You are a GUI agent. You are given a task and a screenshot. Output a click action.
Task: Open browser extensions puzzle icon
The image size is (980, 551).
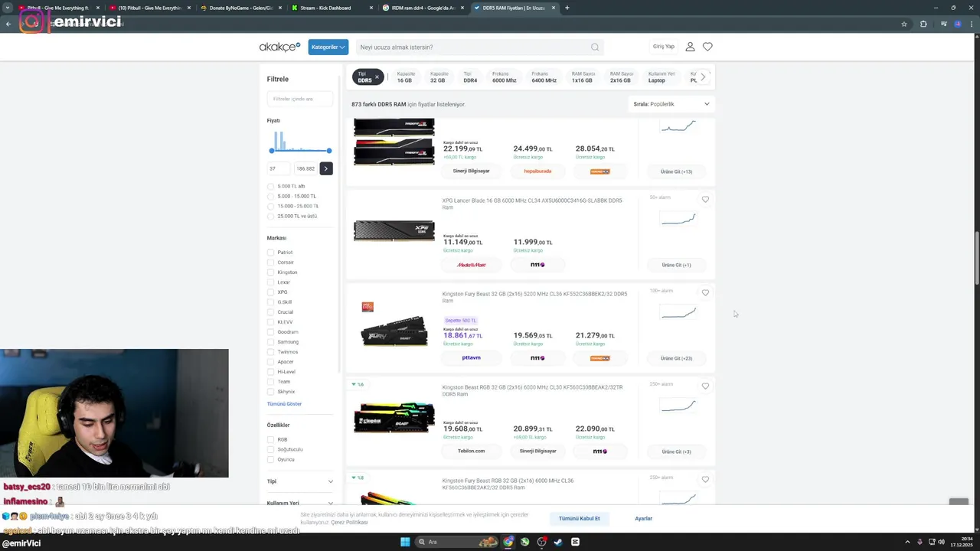[923, 24]
